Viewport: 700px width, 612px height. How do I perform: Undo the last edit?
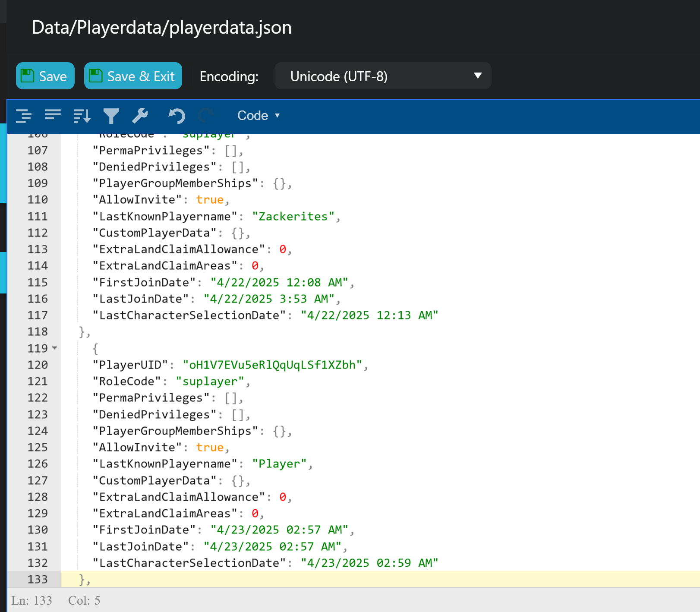(x=177, y=116)
